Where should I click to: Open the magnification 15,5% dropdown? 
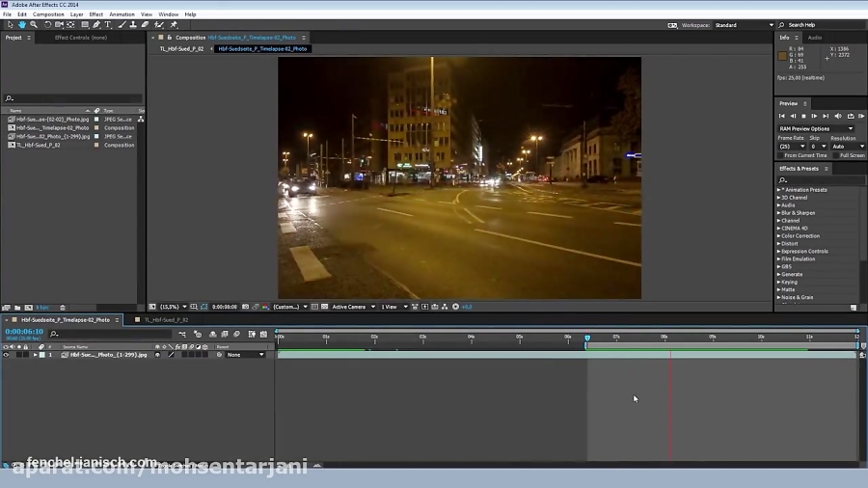tap(173, 307)
